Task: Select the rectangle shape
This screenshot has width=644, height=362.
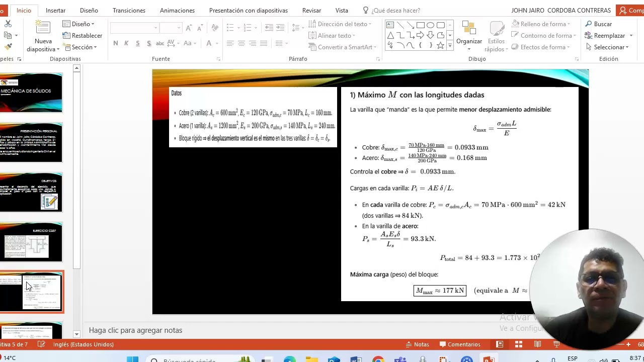Action: coord(421,25)
